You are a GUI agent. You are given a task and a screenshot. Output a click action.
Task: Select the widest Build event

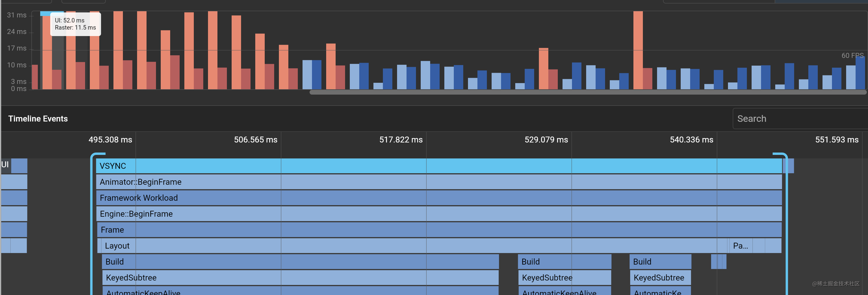(300, 262)
